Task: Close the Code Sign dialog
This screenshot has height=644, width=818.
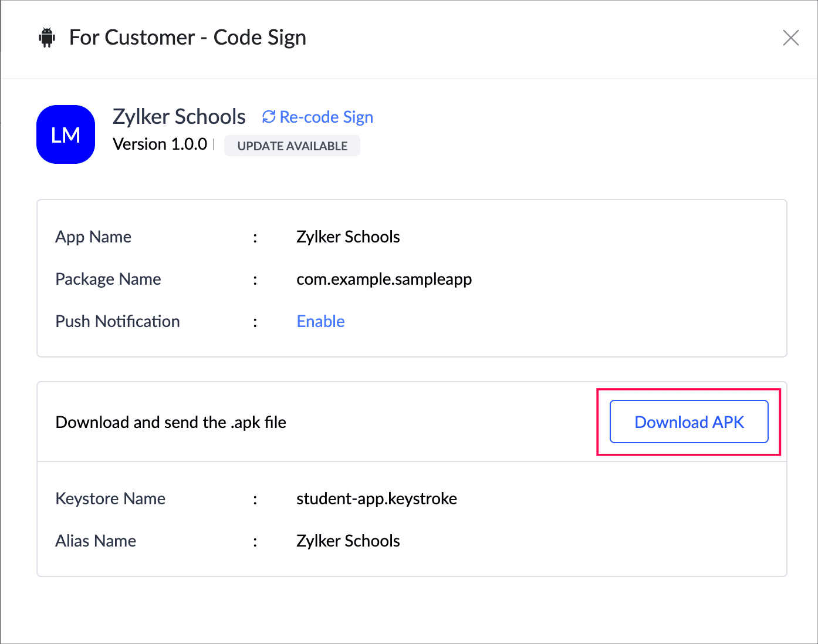Action: pos(790,38)
